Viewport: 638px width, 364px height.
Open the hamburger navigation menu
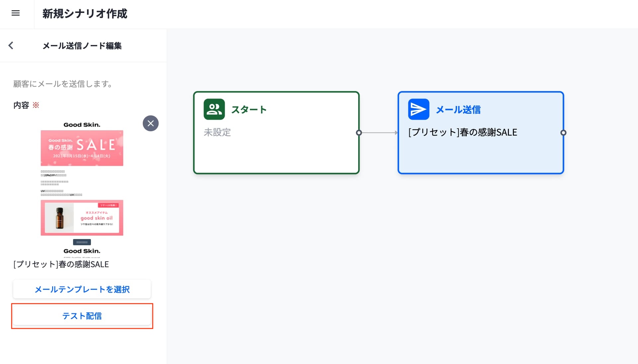click(16, 13)
